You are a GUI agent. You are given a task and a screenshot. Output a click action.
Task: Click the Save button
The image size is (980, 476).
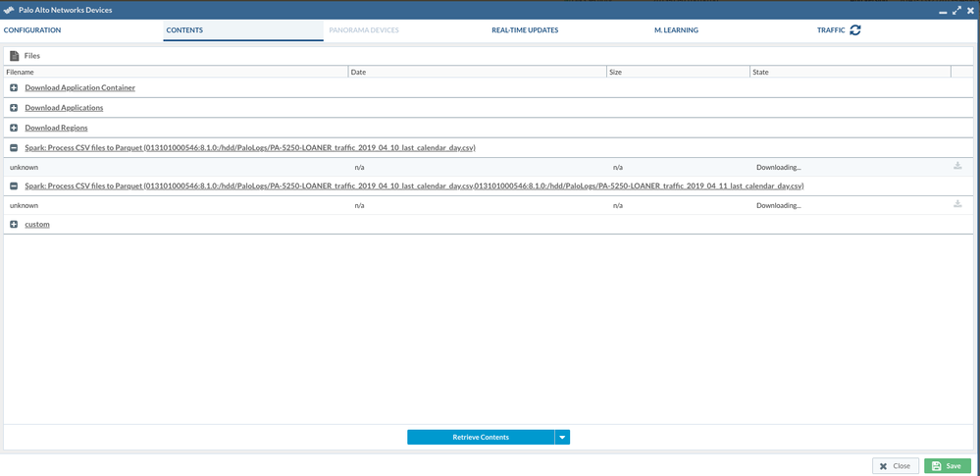click(x=947, y=466)
